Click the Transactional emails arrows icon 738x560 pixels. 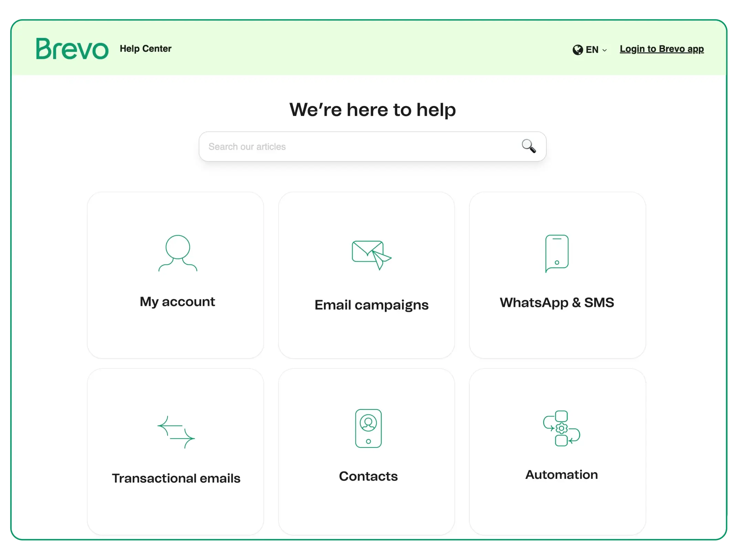click(x=176, y=432)
